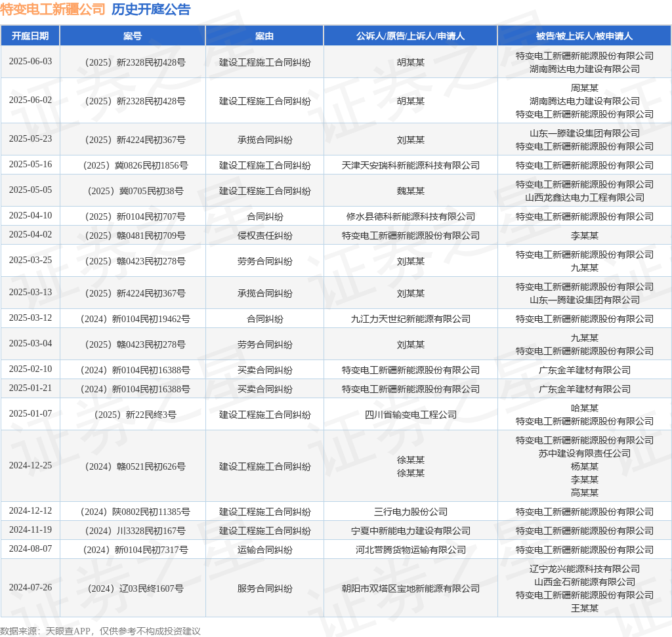The height and width of the screenshot is (637, 672).
Task: Click defendant 高某某
Action: (585, 493)
